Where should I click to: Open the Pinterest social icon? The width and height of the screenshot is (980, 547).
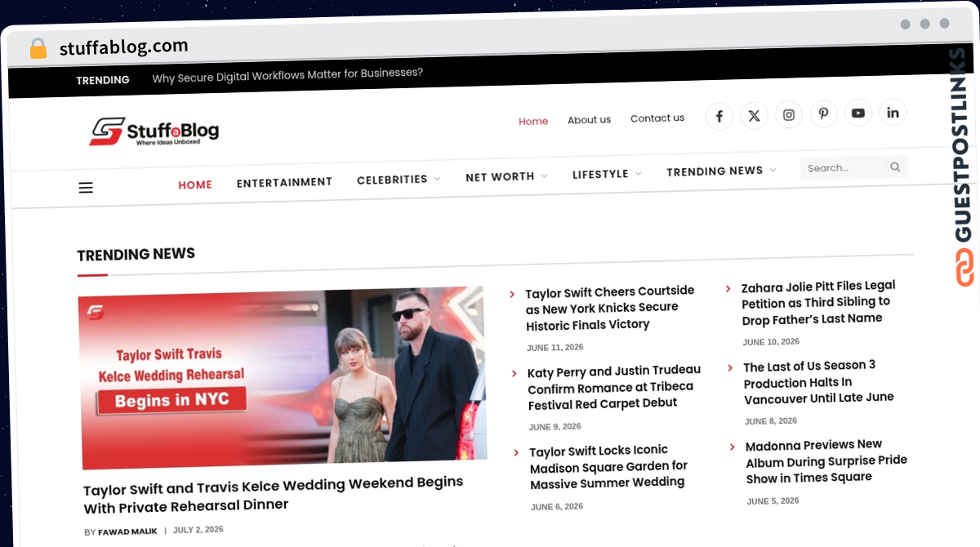point(823,114)
